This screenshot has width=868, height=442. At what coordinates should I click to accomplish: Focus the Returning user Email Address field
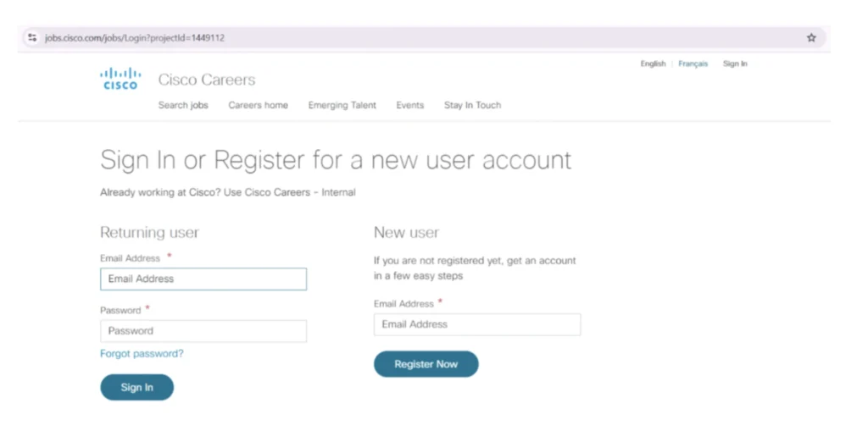[x=203, y=279]
